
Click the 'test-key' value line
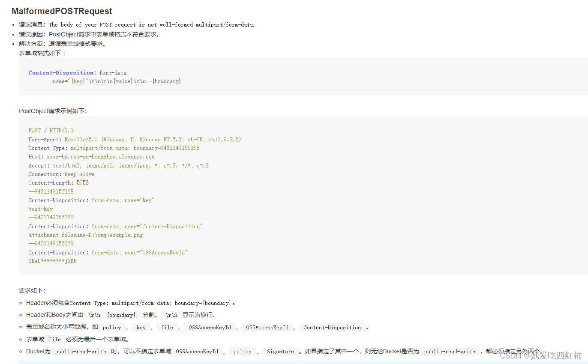(41, 209)
